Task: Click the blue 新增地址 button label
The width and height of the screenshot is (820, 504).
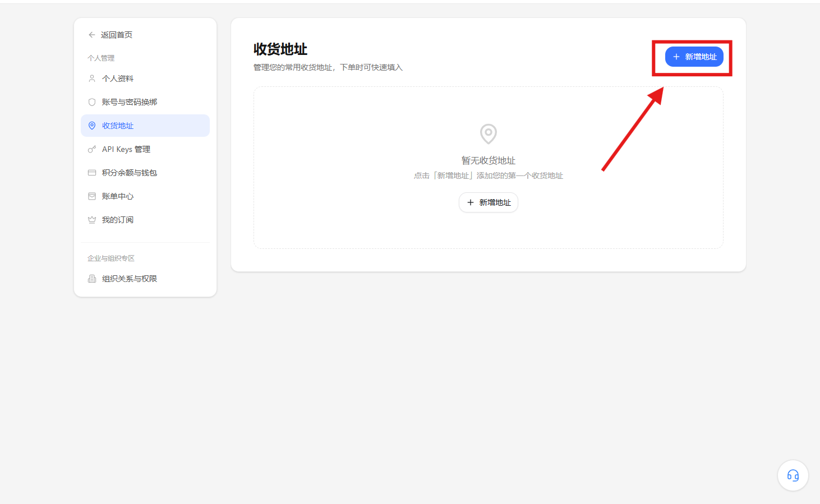Action: (701, 57)
